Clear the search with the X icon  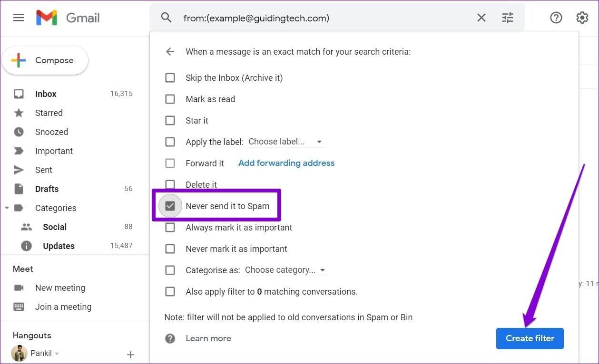(481, 18)
